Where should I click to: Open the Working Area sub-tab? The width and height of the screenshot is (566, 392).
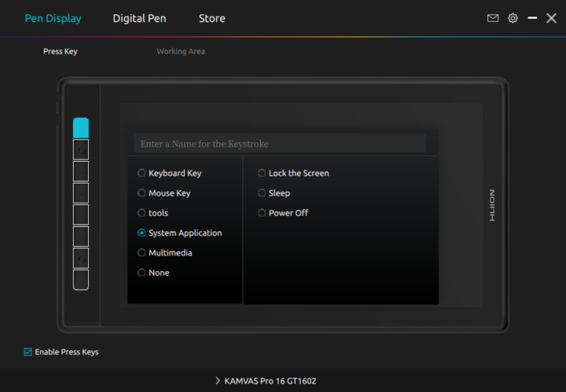[181, 51]
